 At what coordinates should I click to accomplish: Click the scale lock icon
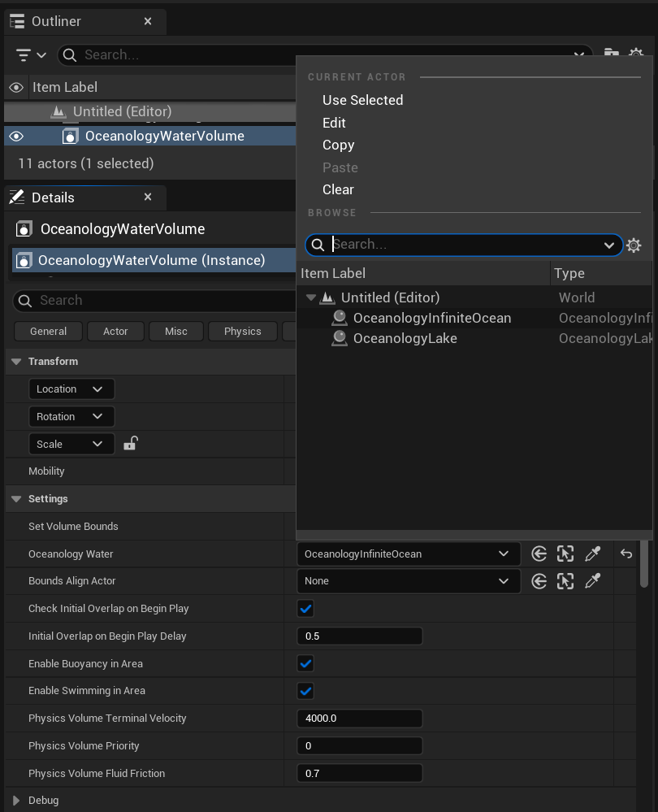pyautogui.click(x=130, y=443)
